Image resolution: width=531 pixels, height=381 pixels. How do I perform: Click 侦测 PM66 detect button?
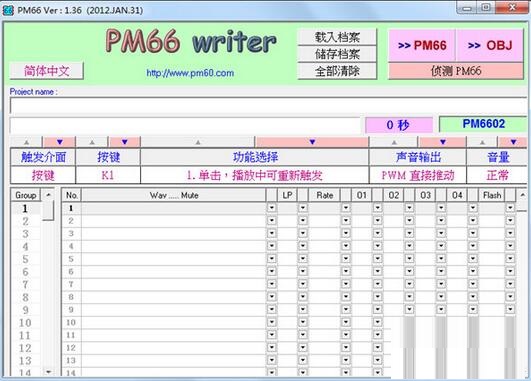click(456, 71)
